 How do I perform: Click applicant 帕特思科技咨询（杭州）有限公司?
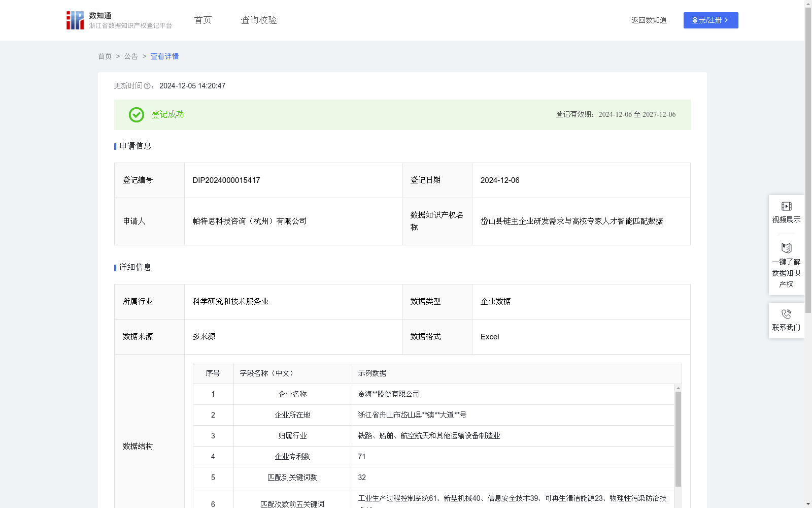[x=250, y=221]
